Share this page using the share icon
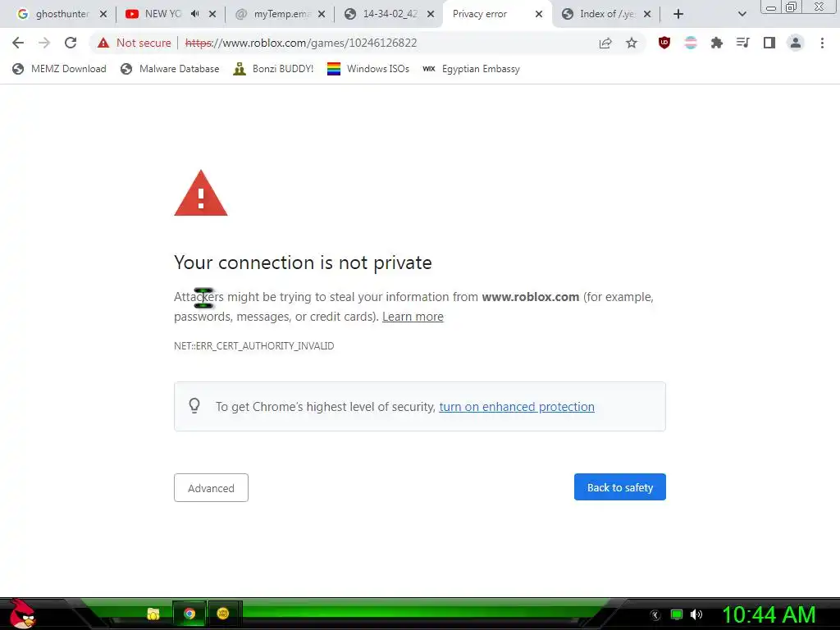 pos(605,43)
